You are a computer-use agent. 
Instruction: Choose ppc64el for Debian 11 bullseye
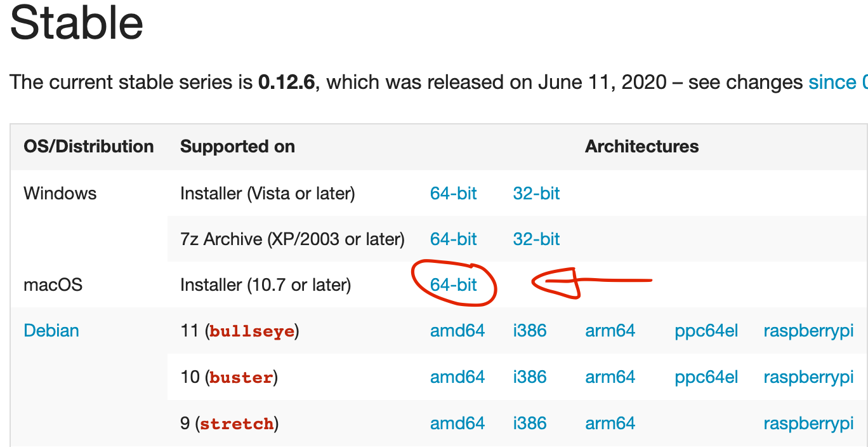point(706,330)
